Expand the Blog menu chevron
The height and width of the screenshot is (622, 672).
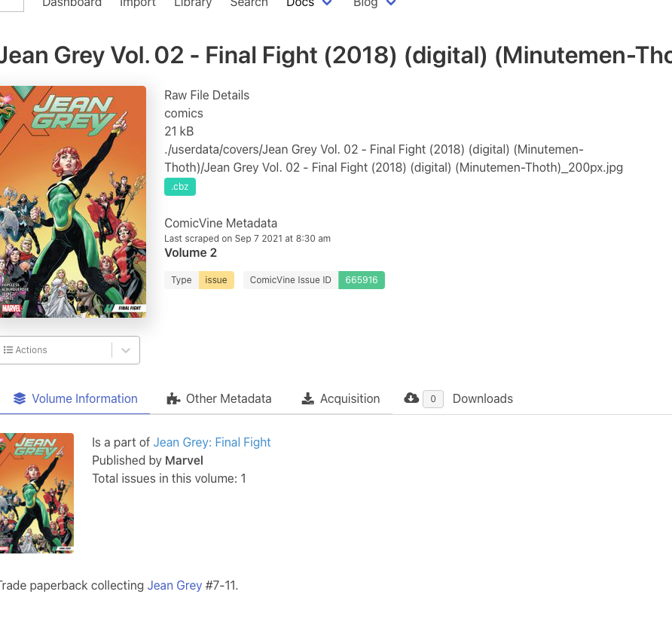[x=391, y=3]
